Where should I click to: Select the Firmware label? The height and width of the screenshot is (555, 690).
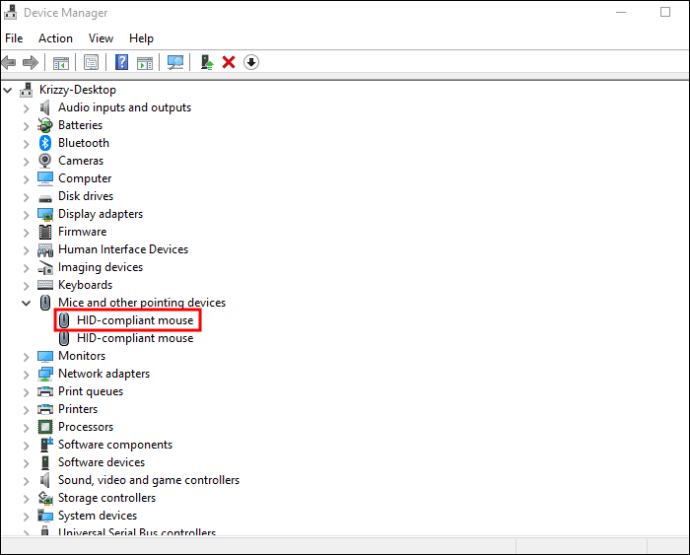click(82, 232)
